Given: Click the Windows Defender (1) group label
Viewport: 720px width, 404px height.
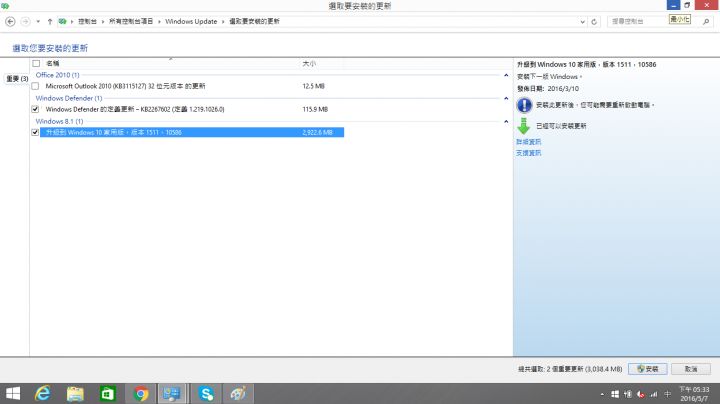Looking at the screenshot, I should (x=69, y=98).
